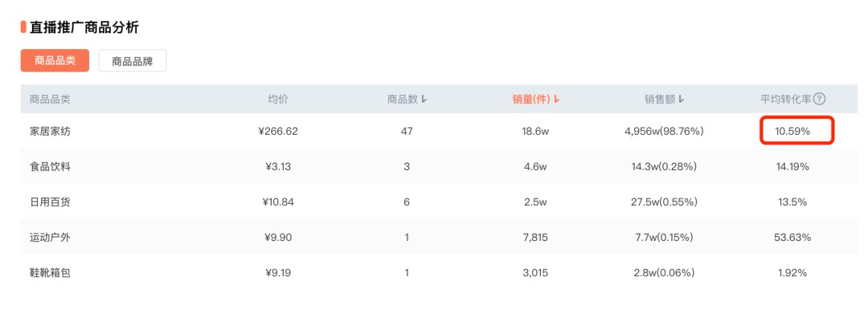
Task: Click the 均价 column header
Action: [x=278, y=100]
